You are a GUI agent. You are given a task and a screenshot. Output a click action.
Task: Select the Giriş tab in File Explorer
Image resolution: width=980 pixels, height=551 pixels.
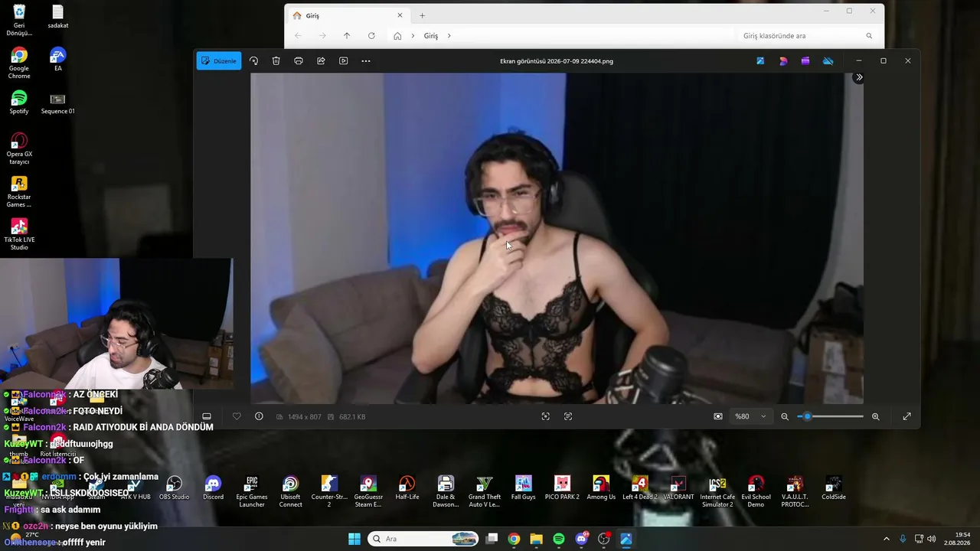pos(348,15)
